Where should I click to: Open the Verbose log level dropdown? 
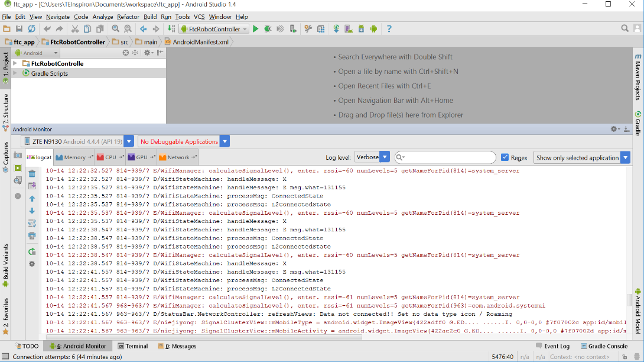tap(385, 157)
